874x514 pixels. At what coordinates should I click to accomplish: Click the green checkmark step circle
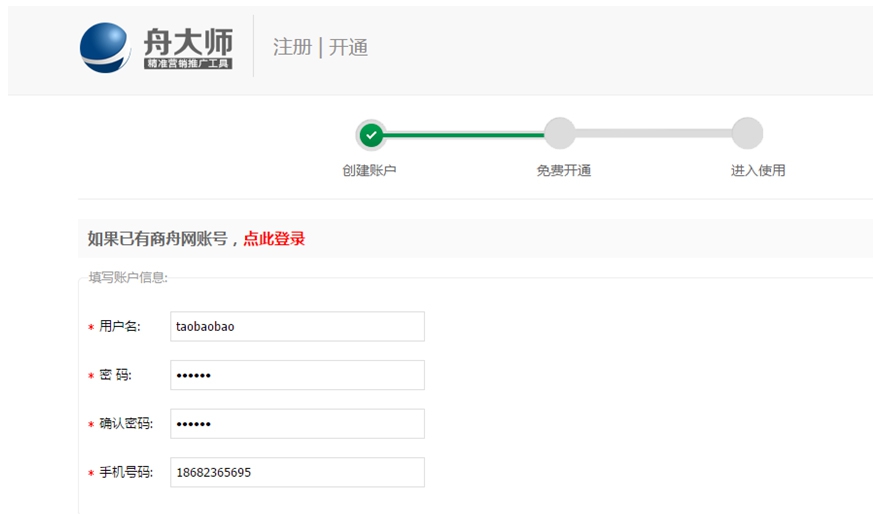pos(371,134)
